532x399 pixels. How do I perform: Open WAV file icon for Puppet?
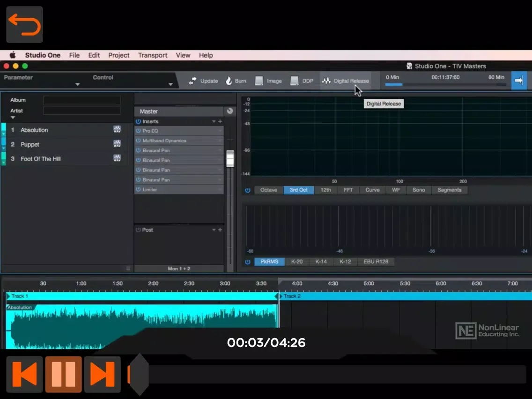point(117,143)
